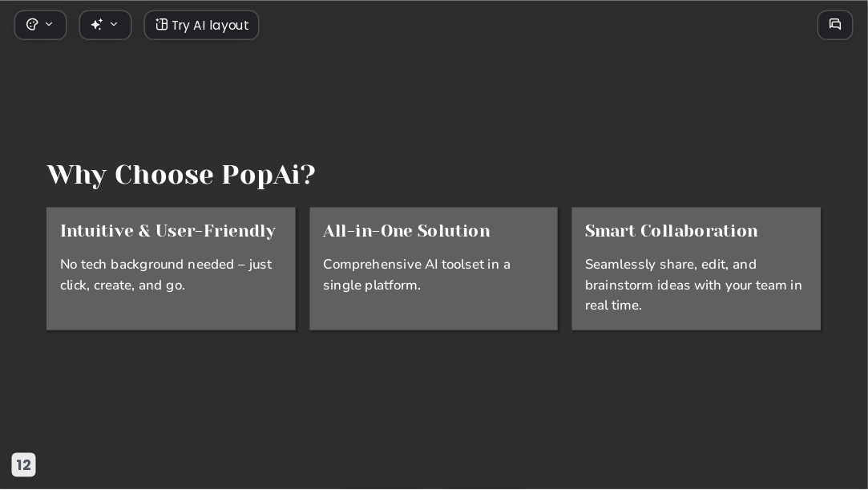Select the Intuitive & User-Friendly card title
The height and width of the screenshot is (490, 868).
click(168, 230)
